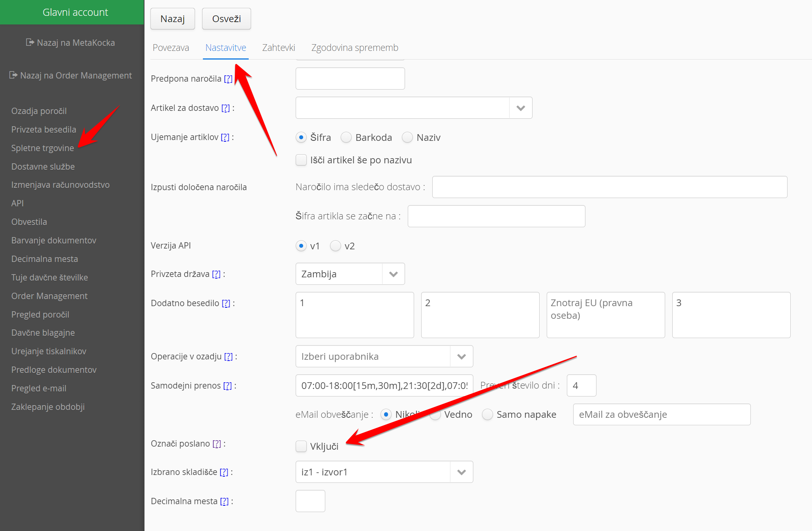The image size is (812, 531).
Task: Open Zgodovina sprememb tab
Action: (x=354, y=48)
